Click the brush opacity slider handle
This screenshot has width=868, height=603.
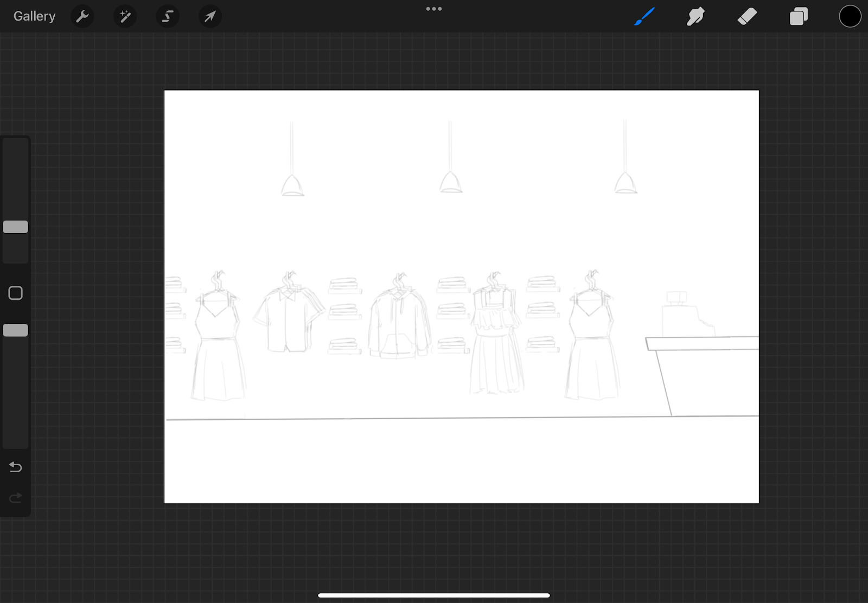pos(16,330)
